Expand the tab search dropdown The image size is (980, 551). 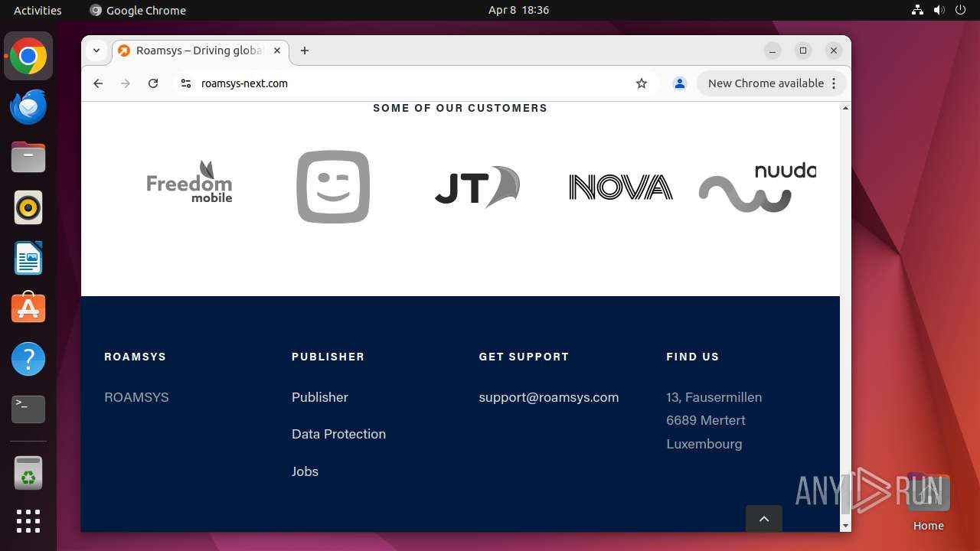tap(96, 51)
